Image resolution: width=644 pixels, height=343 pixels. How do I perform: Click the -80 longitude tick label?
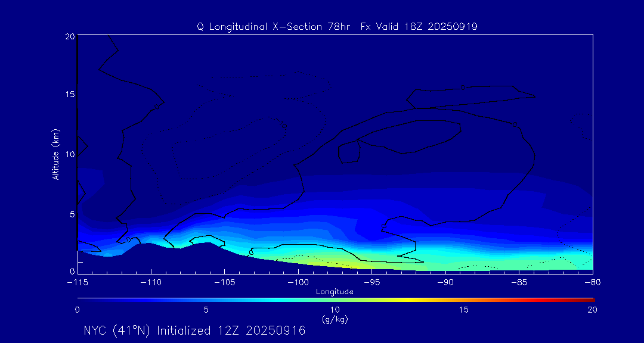(592, 282)
